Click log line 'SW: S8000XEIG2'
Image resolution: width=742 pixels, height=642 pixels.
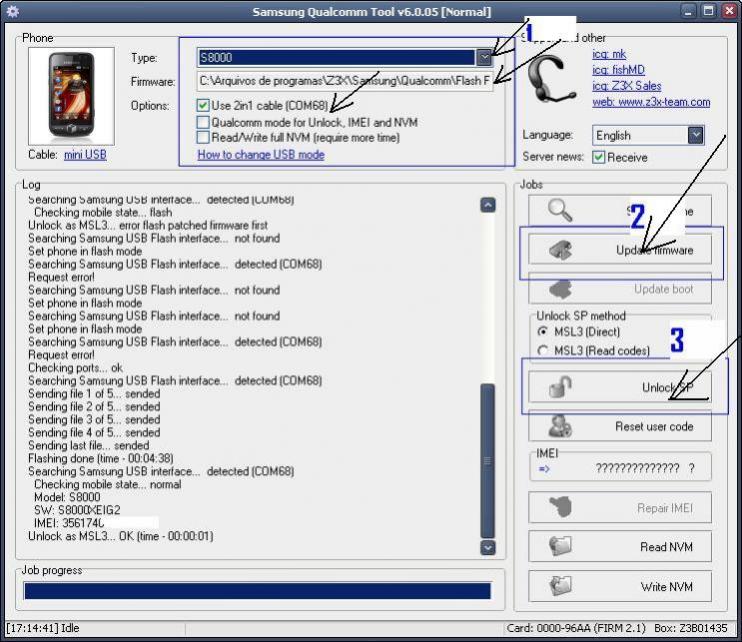coord(77,510)
